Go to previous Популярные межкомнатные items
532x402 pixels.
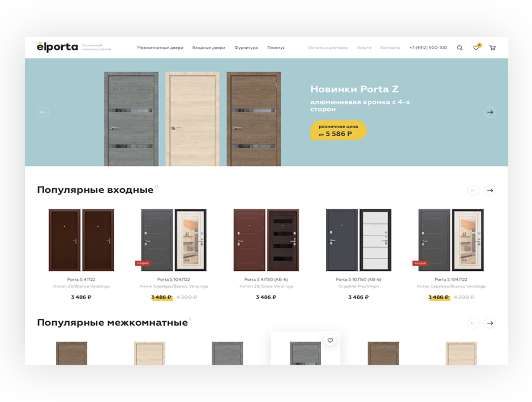(473, 323)
